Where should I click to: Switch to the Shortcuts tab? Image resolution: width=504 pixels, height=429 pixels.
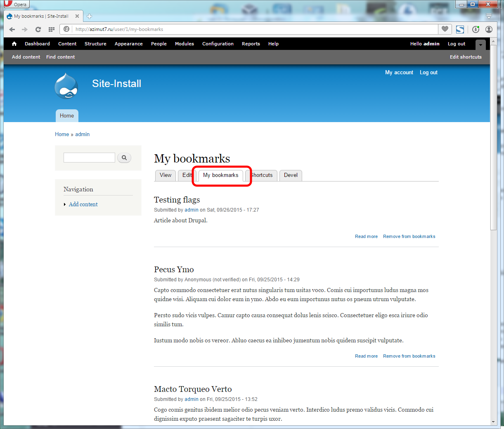[x=261, y=175]
